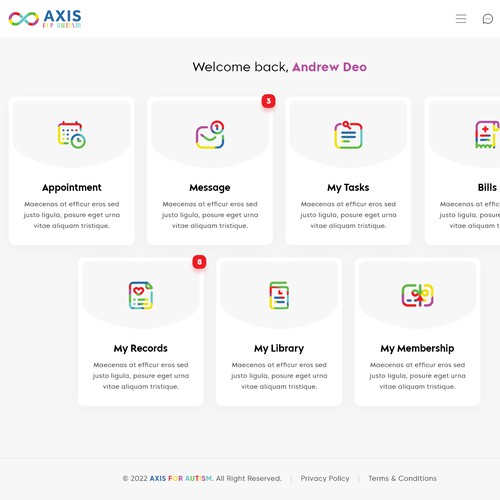Click the Message envelope icon
500x500 pixels.
point(210,135)
